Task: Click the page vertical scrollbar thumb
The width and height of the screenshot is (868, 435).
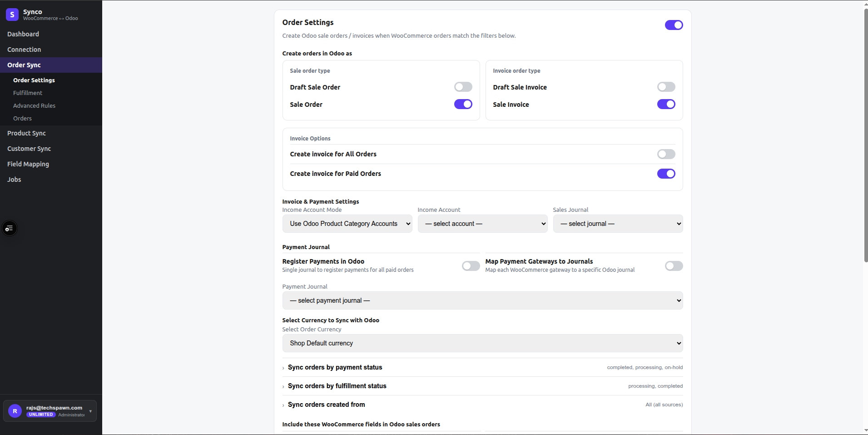Action: [865, 135]
